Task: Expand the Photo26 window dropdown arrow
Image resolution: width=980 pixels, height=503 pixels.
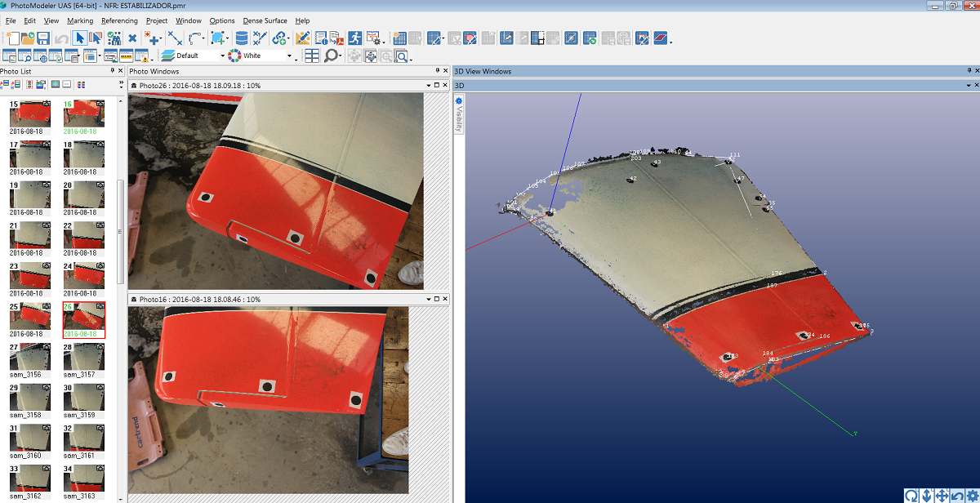Action: point(428,85)
